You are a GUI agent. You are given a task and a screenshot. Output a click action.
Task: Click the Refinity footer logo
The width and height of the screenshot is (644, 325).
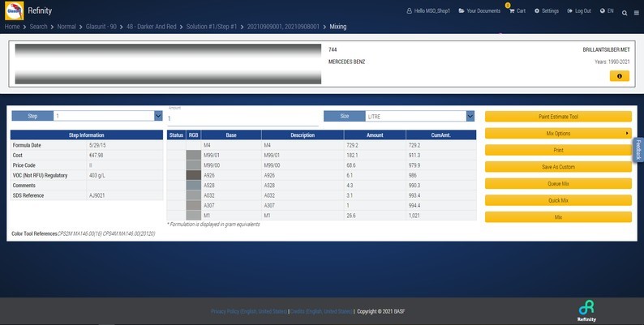[586, 311]
